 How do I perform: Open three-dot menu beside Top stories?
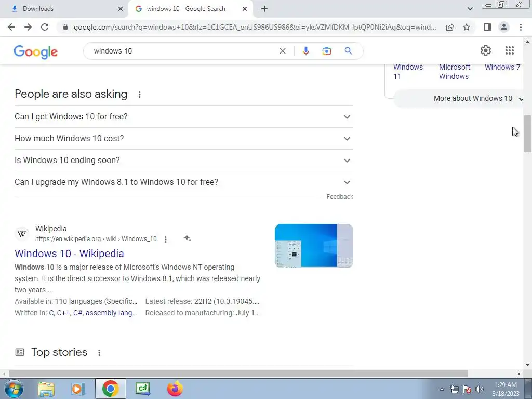(99, 353)
